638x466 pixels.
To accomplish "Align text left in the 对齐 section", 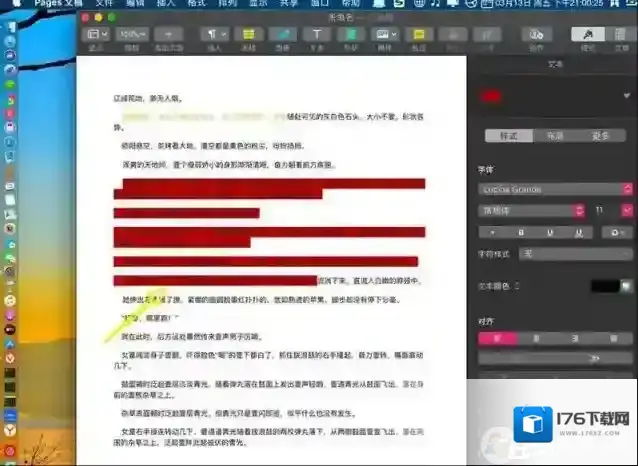I will 498,339.
